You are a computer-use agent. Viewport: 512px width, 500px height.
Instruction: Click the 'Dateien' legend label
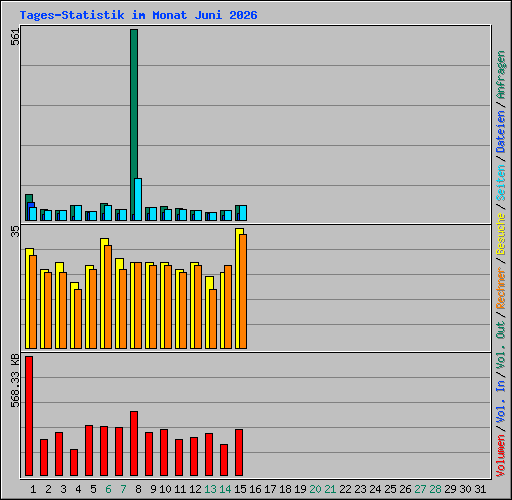point(501,132)
